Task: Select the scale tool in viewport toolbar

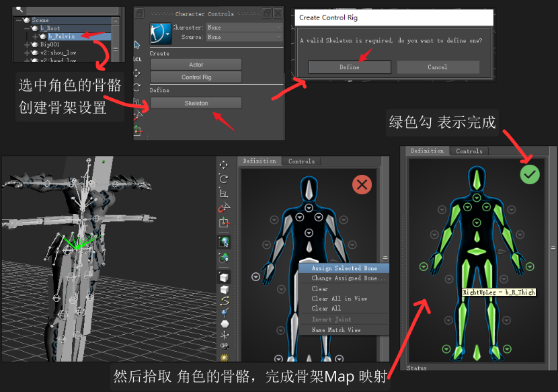Action: (224, 194)
